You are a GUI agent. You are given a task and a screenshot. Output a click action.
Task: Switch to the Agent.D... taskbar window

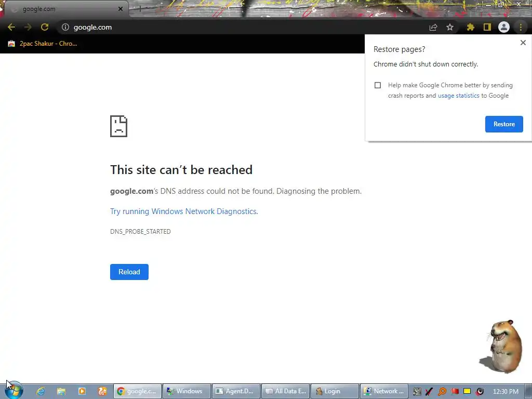(x=236, y=391)
